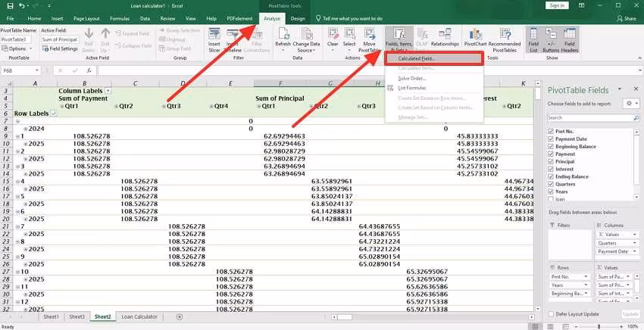Open the Row Labels filter dropdown

tap(53, 114)
